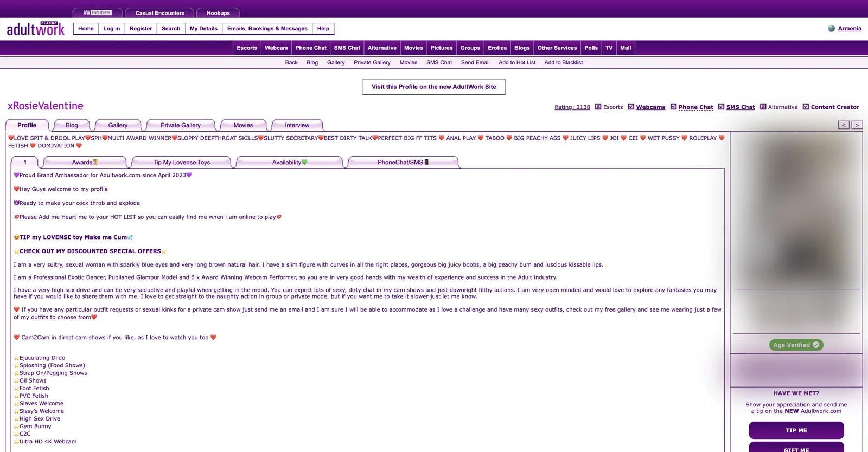Select Escorts in the purple navigation bar
The image size is (868, 452).
tap(247, 48)
